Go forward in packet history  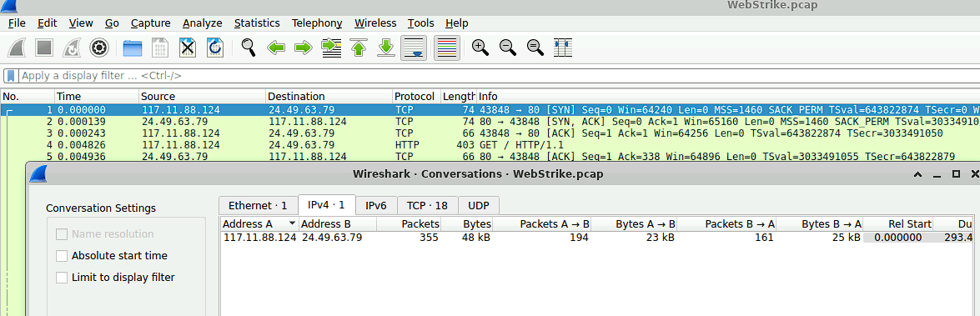pos(304,48)
